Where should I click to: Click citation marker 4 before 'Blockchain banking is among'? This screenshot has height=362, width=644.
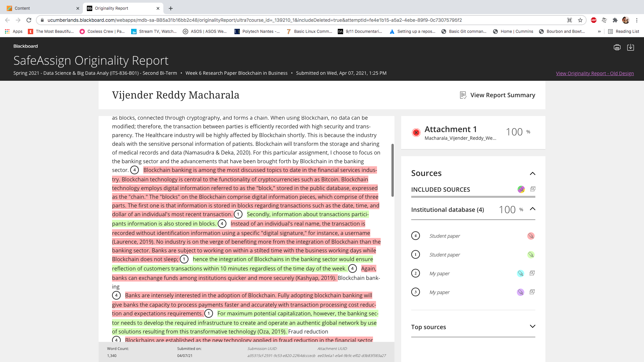135,170
